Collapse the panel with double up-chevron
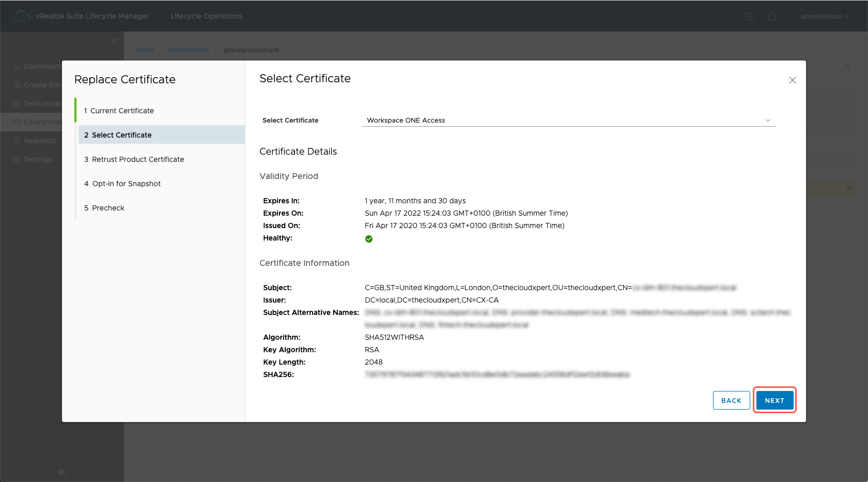This screenshot has height=482, width=868. (x=847, y=67)
